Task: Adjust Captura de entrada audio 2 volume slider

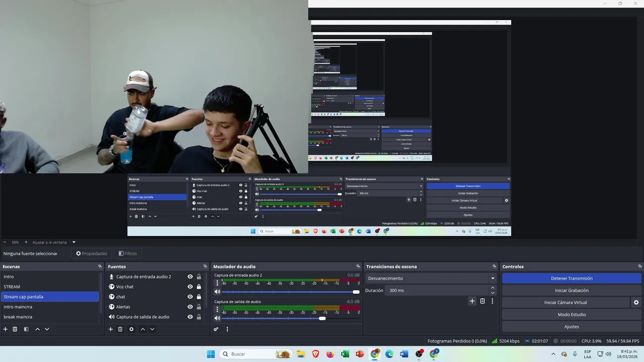Action: (x=291, y=292)
